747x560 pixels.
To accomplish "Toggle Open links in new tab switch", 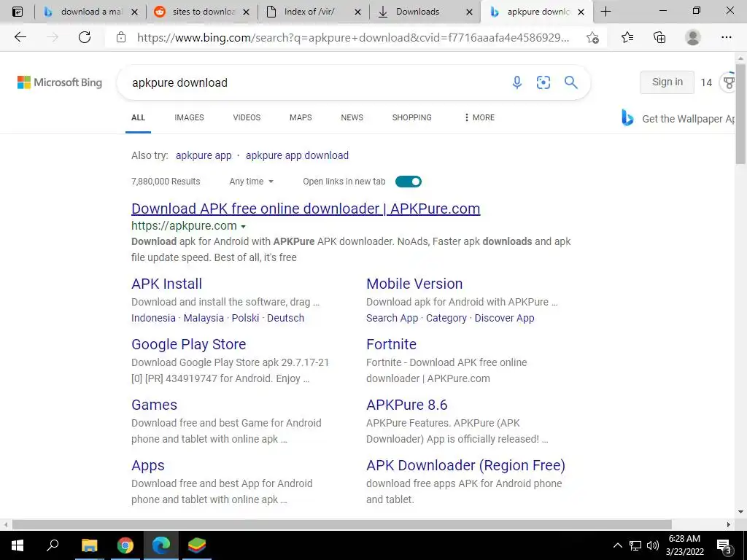I will pos(409,182).
